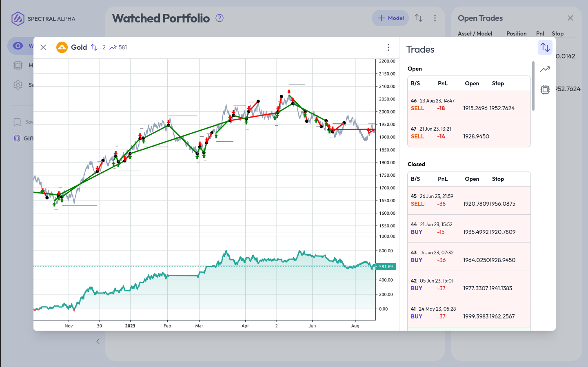
Task: Click the Stop column header in Closed trades table
Action: [498, 179]
